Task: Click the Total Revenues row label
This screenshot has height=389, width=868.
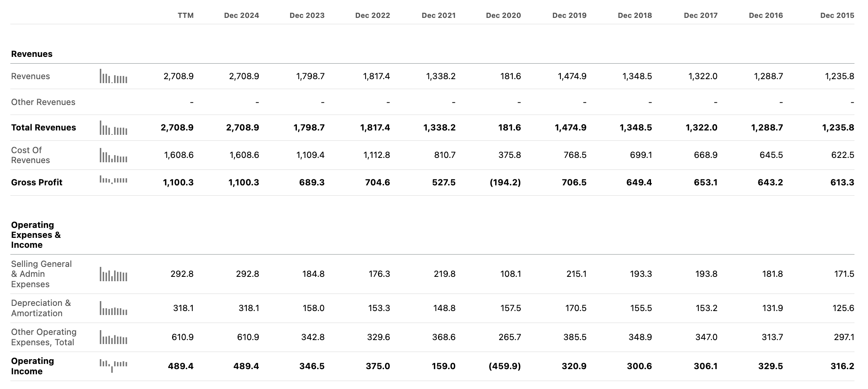Action: coord(43,128)
